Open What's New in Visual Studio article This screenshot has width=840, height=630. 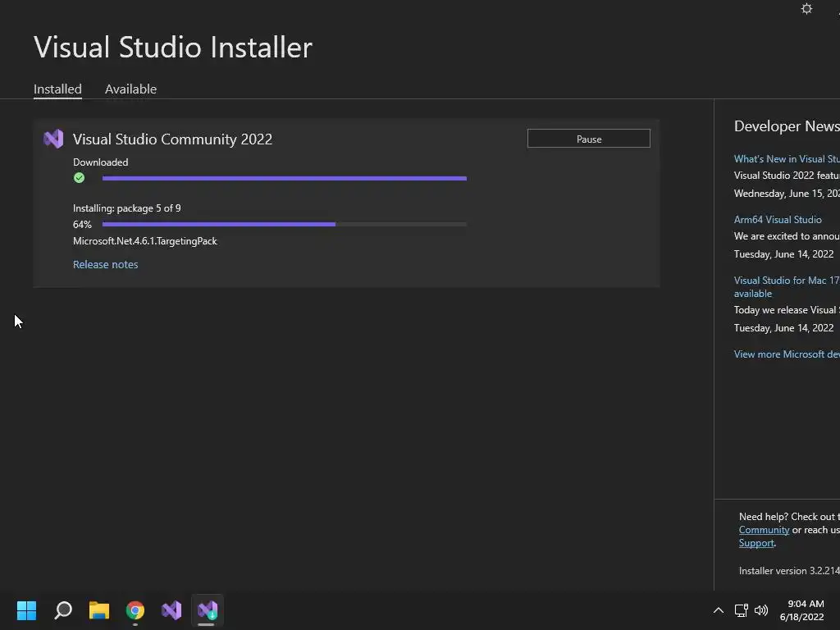click(787, 158)
